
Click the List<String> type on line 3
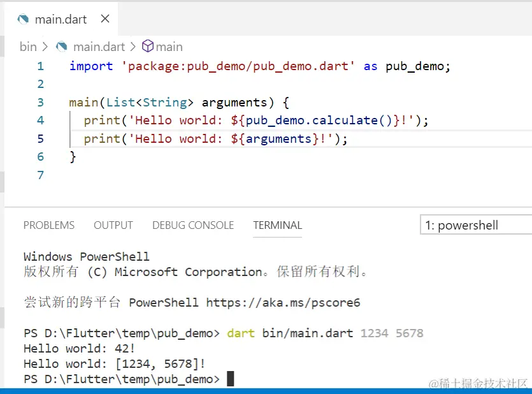[150, 102]
